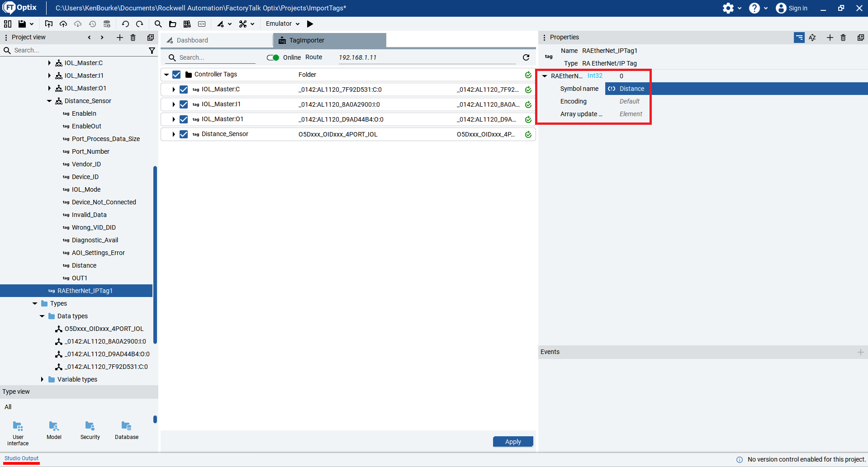Open the layout panels toggle icon
868x467 pixels.
(x=8, y=24)
